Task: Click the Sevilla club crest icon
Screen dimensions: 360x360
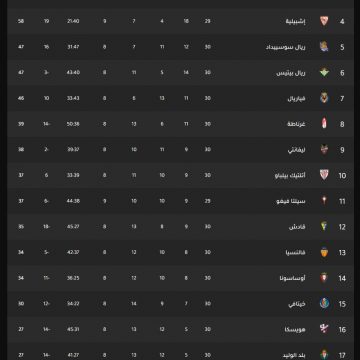Action: click(x=324, y=21)
